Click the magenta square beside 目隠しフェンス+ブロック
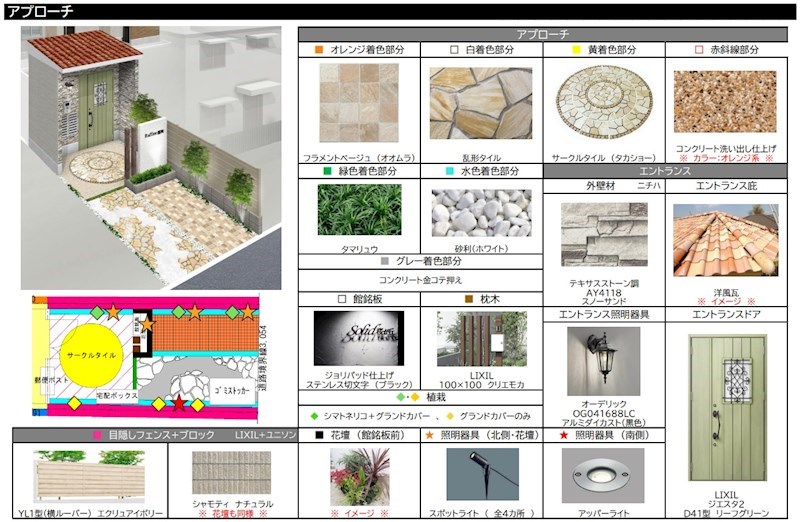This screenshot has height=522, width=800. tap(97, 435)
